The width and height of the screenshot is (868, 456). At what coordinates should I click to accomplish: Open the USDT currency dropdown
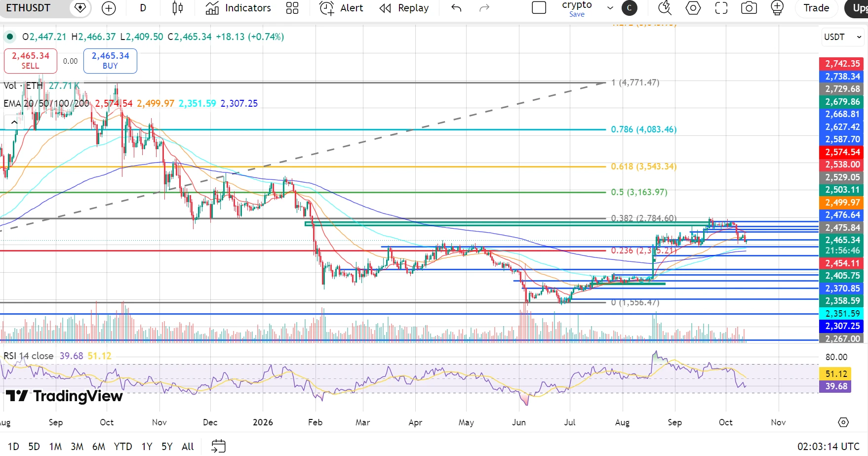843,37
